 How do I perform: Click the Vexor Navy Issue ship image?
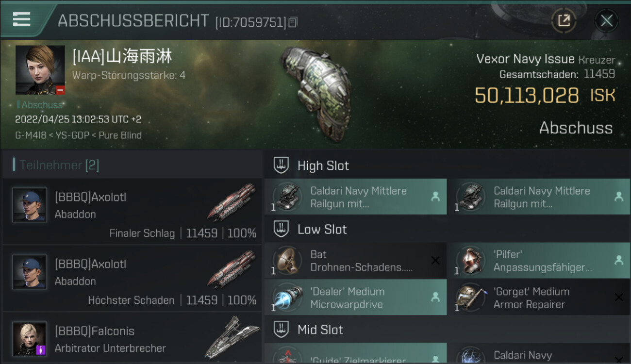(x=315, y=94)
